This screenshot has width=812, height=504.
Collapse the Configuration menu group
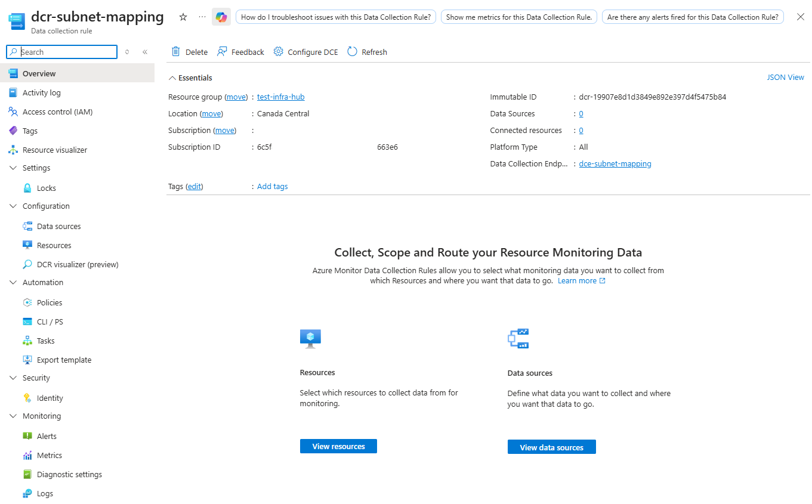tap(13, 206)
